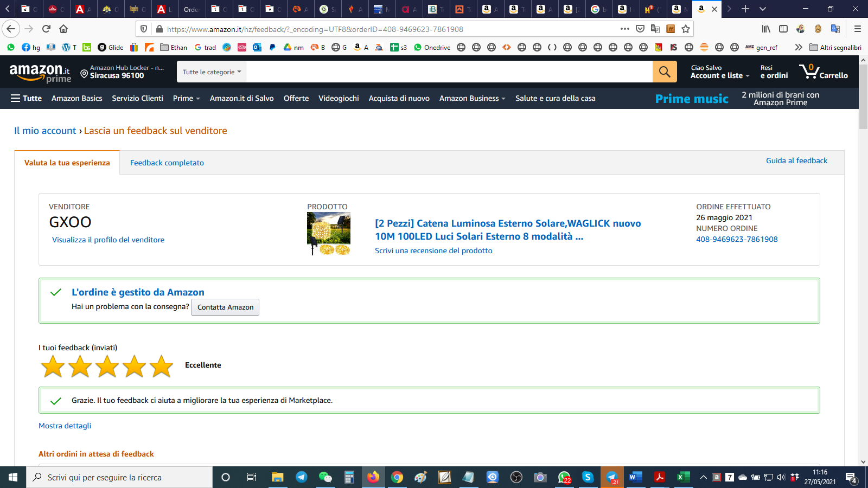
Task: Reload the page with refresh icon
Action: (46, 29)
